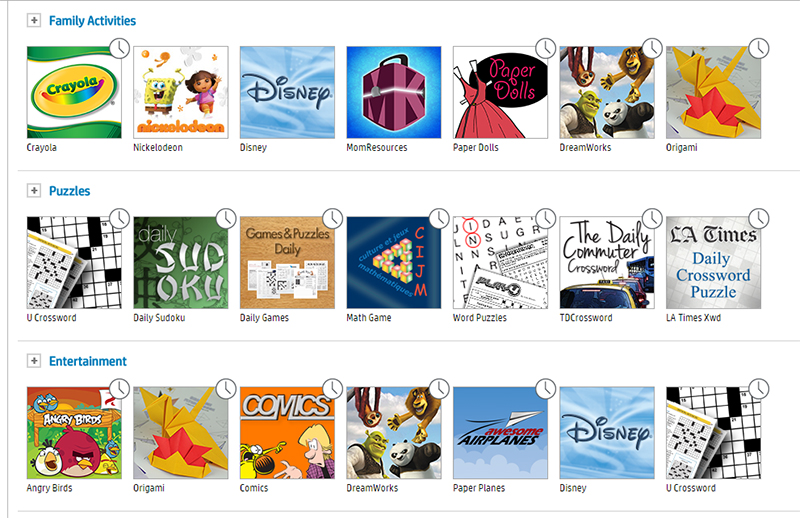
Task: Expand the Entertainment section plus button
Action: [34, 361]
